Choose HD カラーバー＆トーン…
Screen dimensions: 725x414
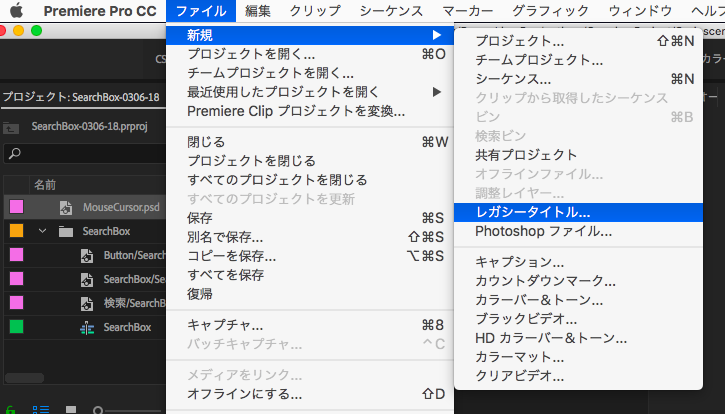(578, 338)
